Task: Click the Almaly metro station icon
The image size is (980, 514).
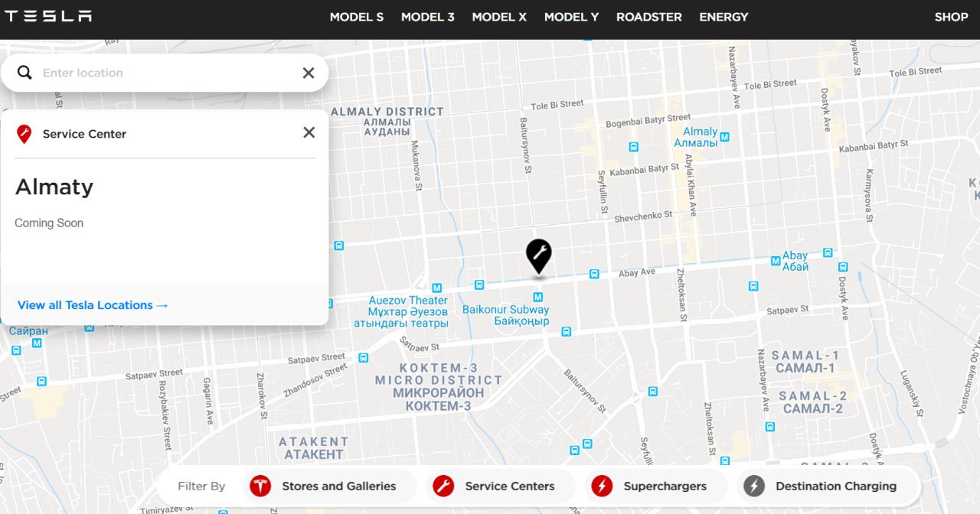Action: 725,137
